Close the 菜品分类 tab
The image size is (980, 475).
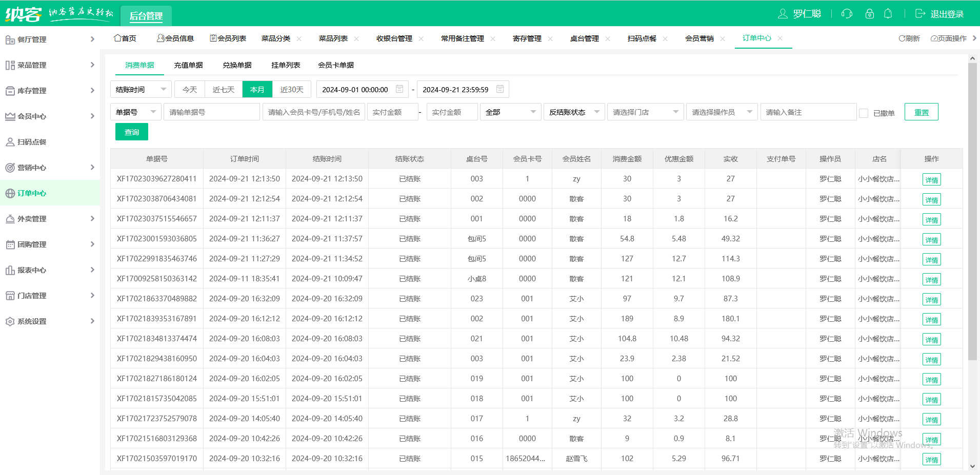click(299, 38)
